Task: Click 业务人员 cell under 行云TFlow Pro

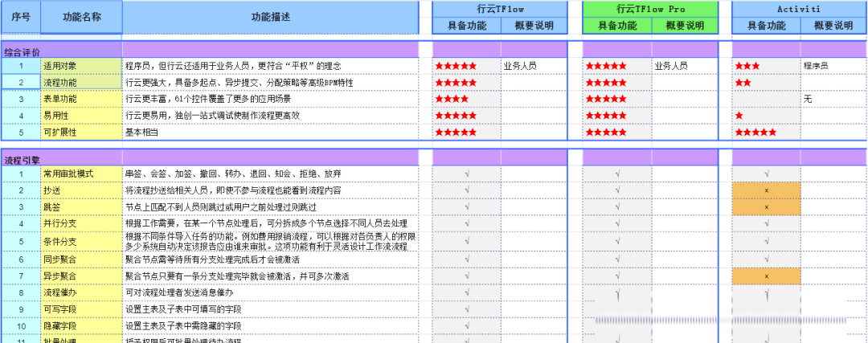Action: (685, 66)
